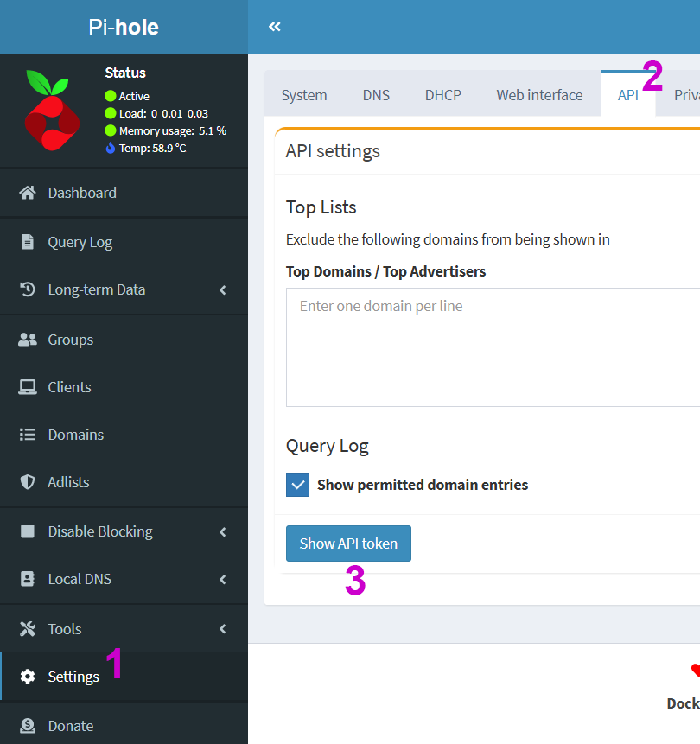Click the Show API token button
Viewport: 700px width, 744px height.
click(348, 544)
